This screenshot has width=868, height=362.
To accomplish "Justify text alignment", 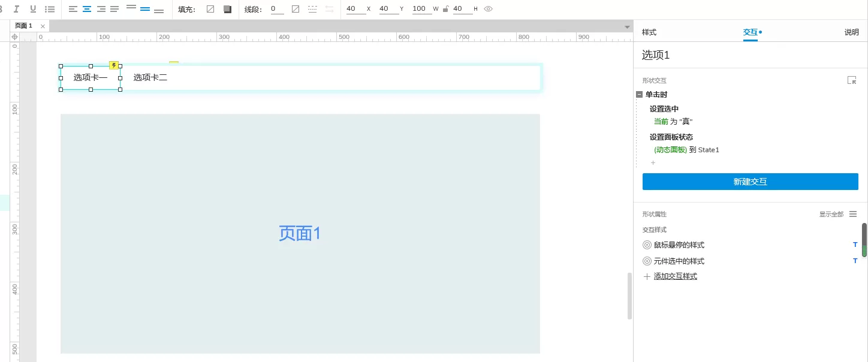I will click(114, 9).
